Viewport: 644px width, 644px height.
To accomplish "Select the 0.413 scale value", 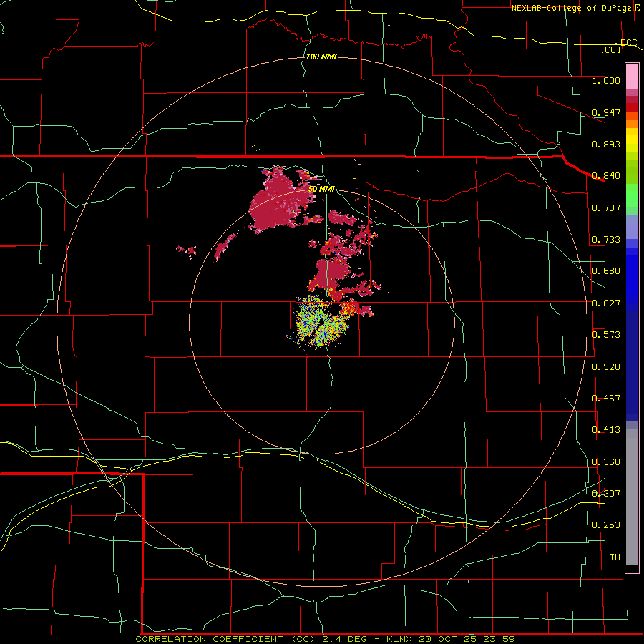I will [606, 430].
